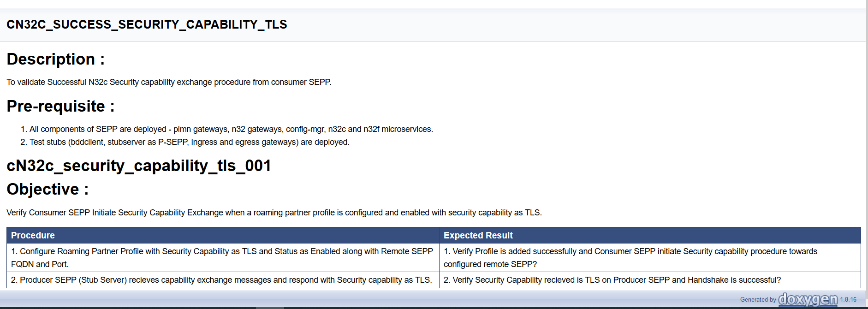Image resolution: width=868 pixels, height=309 pixels.
Task: Click the sentence starting with To validate Successful N32c
Action: point(169,82)
